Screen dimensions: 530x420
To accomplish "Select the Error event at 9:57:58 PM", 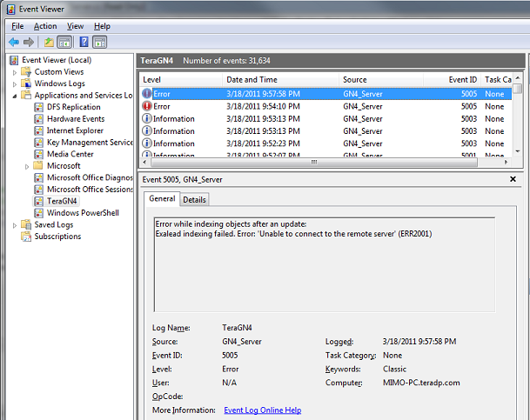I will coord(325,94).
